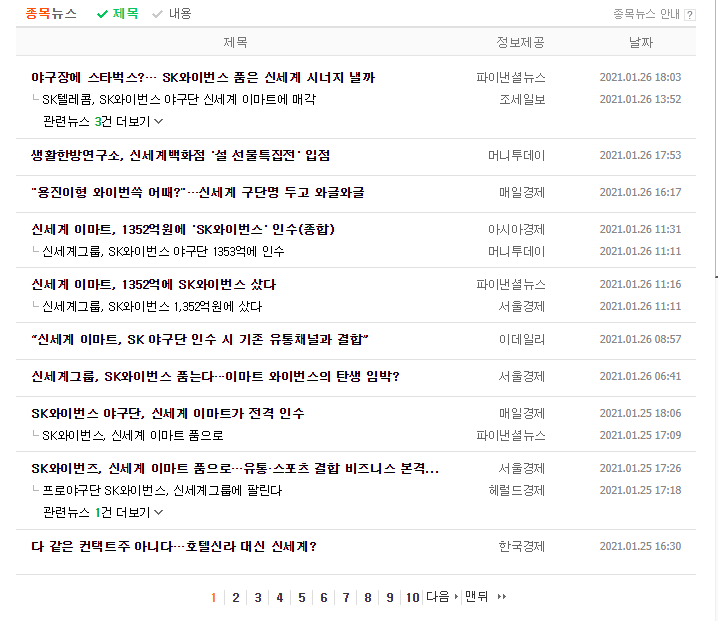
Task: Open article SK와이번스 야구단, 신세계 이마트가 전격 인수
Action: (168, 414)
